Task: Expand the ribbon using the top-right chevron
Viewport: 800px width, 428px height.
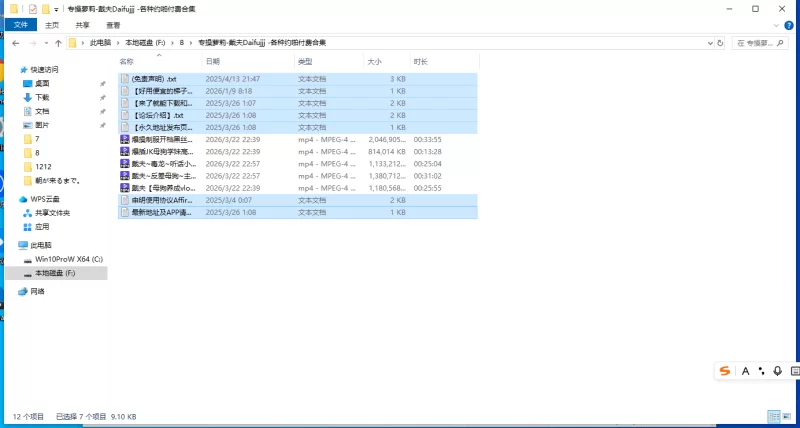Action: [778, 24]
